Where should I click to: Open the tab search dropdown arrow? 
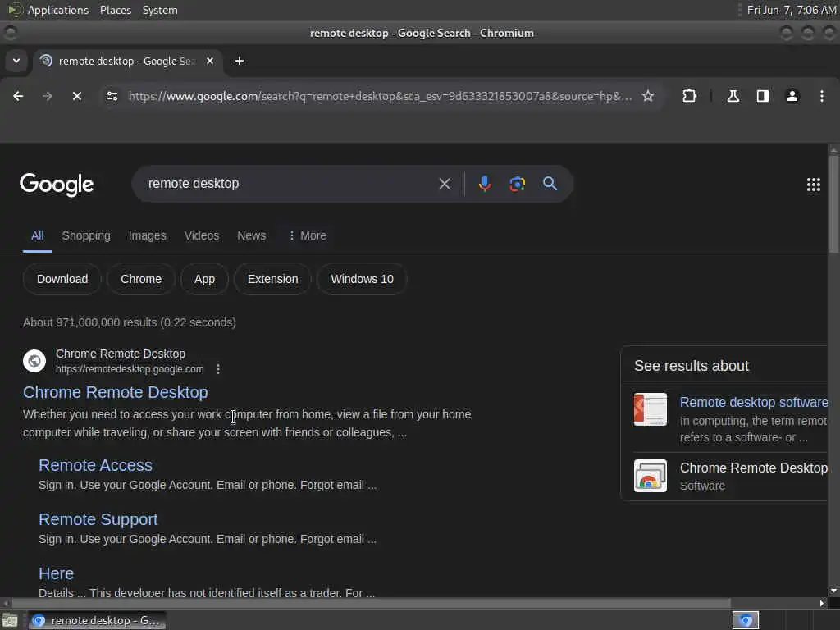(16, 61)
